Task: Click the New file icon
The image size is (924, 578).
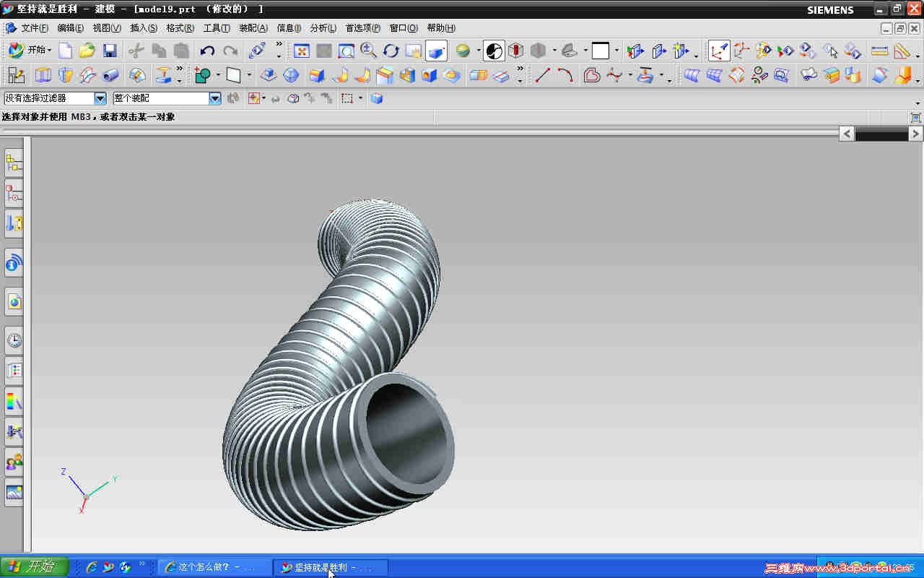Action: click(66, 51)
